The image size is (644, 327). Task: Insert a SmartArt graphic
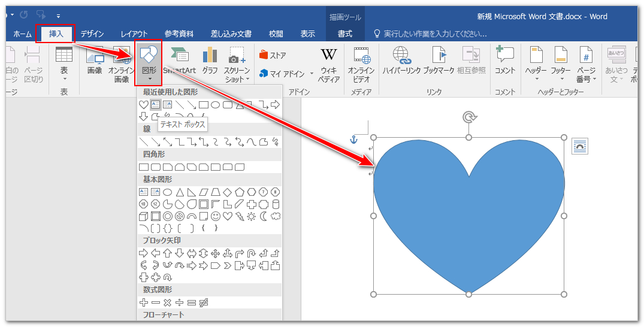click(180, 60)
